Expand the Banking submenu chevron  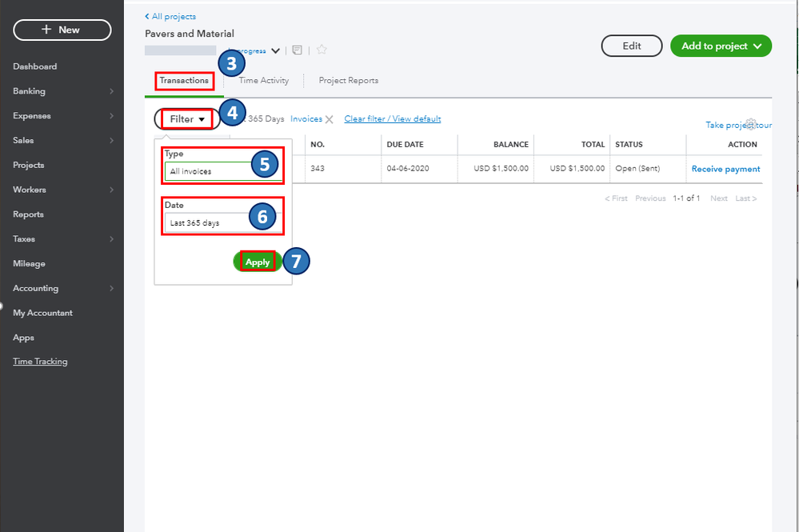tap(111, 91)
